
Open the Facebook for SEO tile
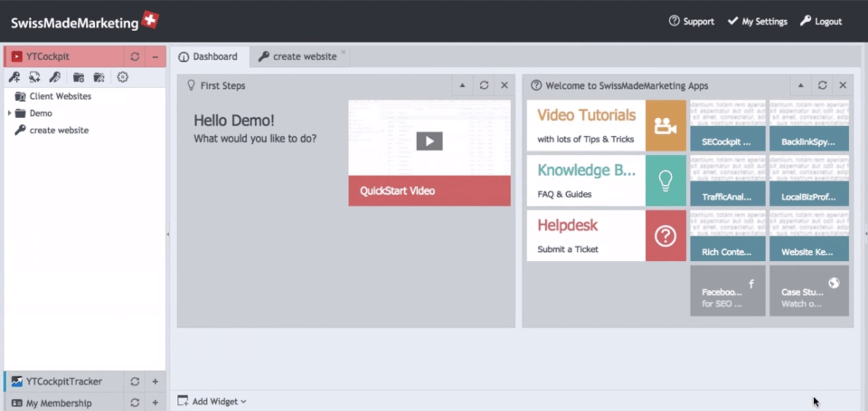pos(728,291)
